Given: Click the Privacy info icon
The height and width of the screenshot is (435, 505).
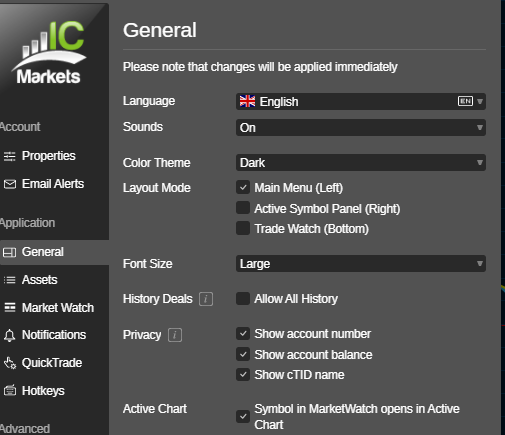Looking at the screenshot, I should pyautogui.click(x=175, y=335).
